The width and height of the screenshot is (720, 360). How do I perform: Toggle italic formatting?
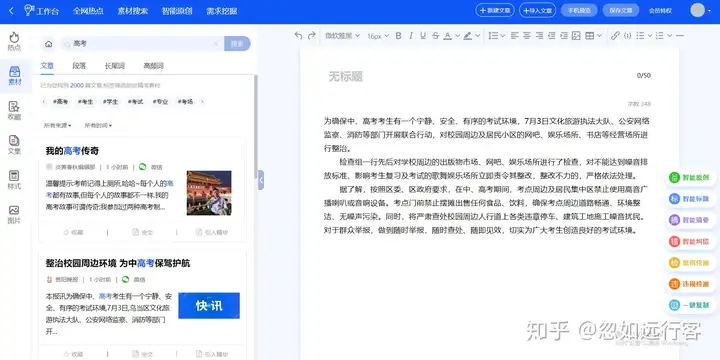click(411, 35)
